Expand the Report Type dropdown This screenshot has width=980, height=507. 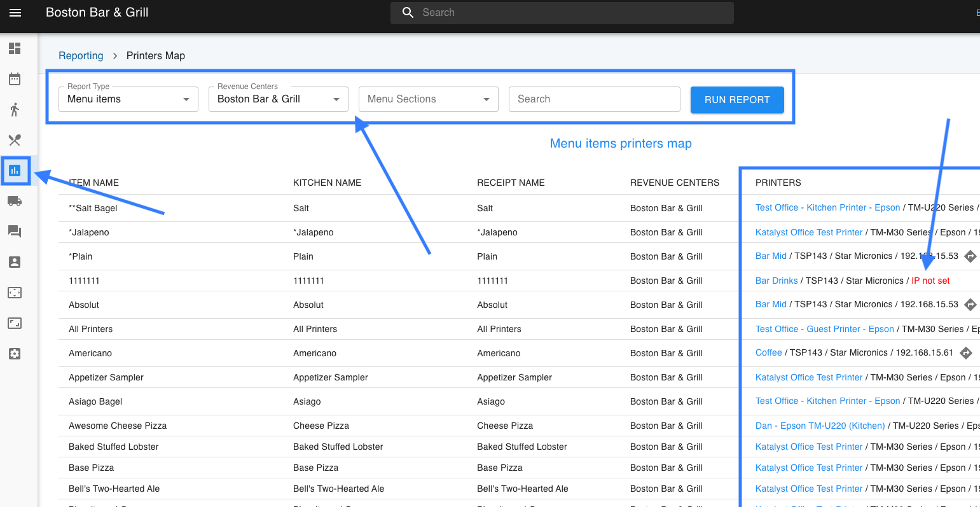pos(128,99)
